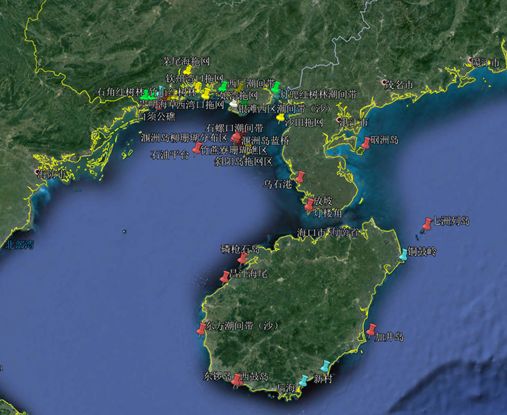Select the 西鼓岛 label
507x415 pixels.
pyautogui.click(x=255, y=377)
